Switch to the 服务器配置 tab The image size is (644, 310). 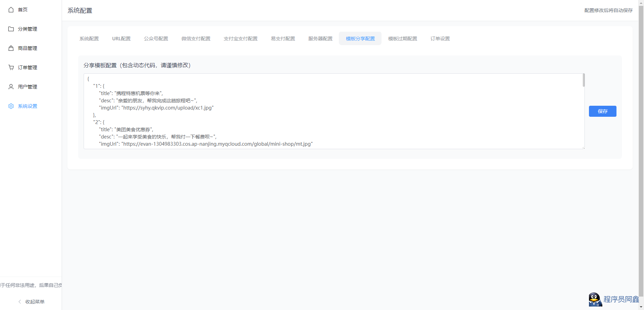click(320, 39)
